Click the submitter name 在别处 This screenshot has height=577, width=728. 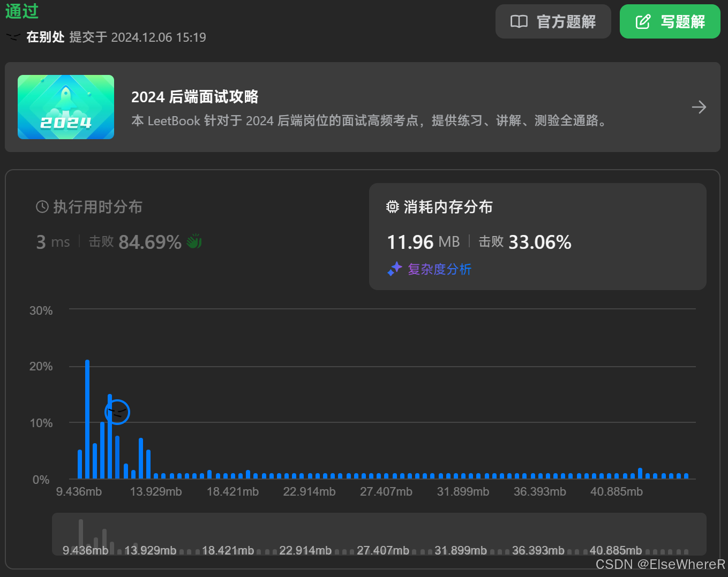pos(46,37)
